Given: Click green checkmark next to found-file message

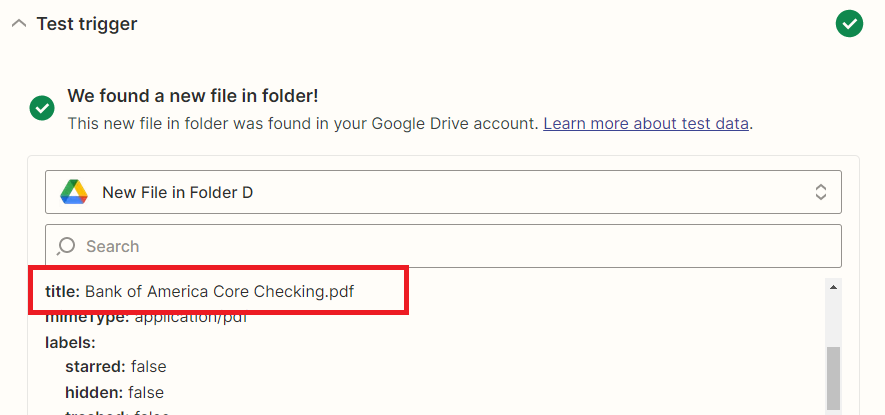Looking at the screenshot, I should [42, 108].
